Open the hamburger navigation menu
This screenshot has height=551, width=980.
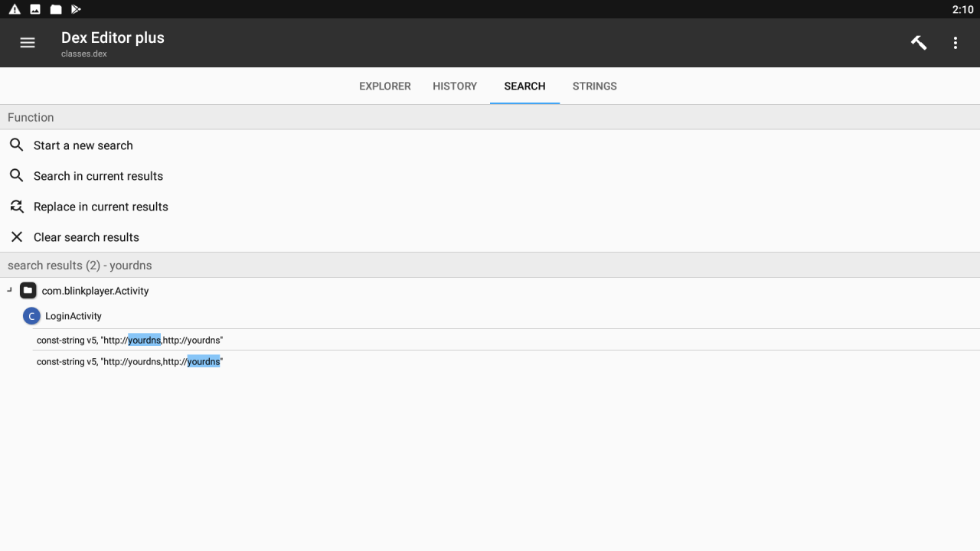[28, 43]
